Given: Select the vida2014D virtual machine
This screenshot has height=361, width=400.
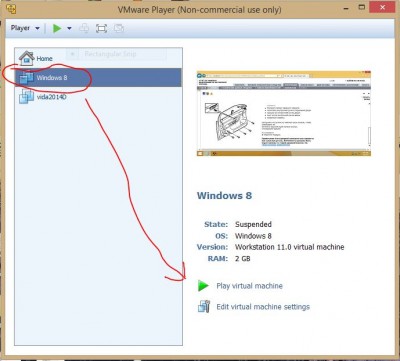Looking at the screenshot, I should [x=98, y=97].
